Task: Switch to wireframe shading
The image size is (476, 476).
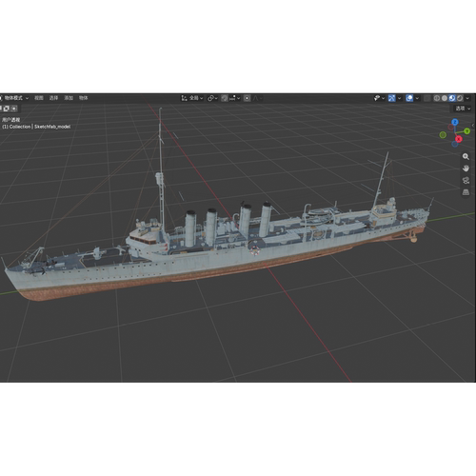Action: click(x=437, y=98)
